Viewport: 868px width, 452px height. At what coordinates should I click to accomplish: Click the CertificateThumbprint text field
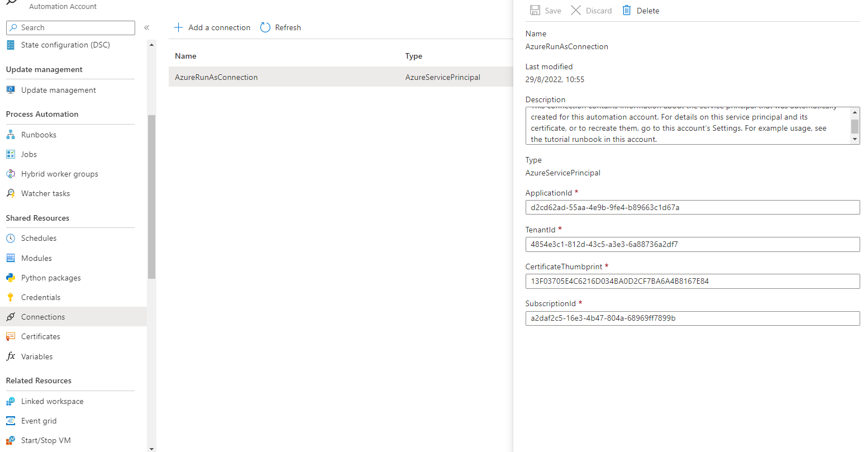[x=692, y=281]
